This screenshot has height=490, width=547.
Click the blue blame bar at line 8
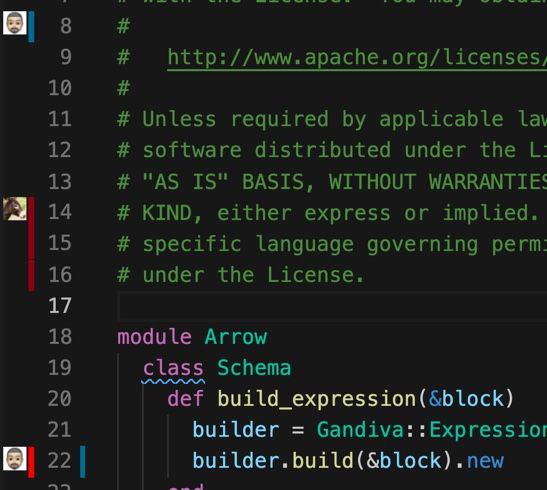point(31,27)
